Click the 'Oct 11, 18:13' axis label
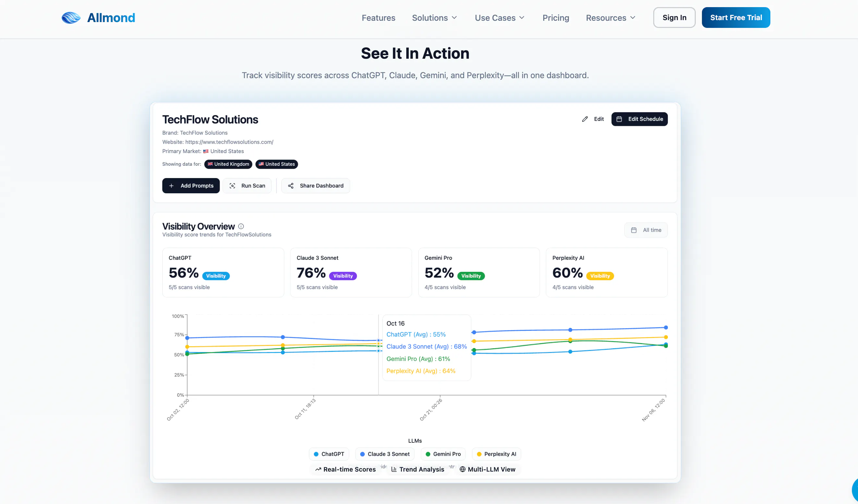 (305, 409)
